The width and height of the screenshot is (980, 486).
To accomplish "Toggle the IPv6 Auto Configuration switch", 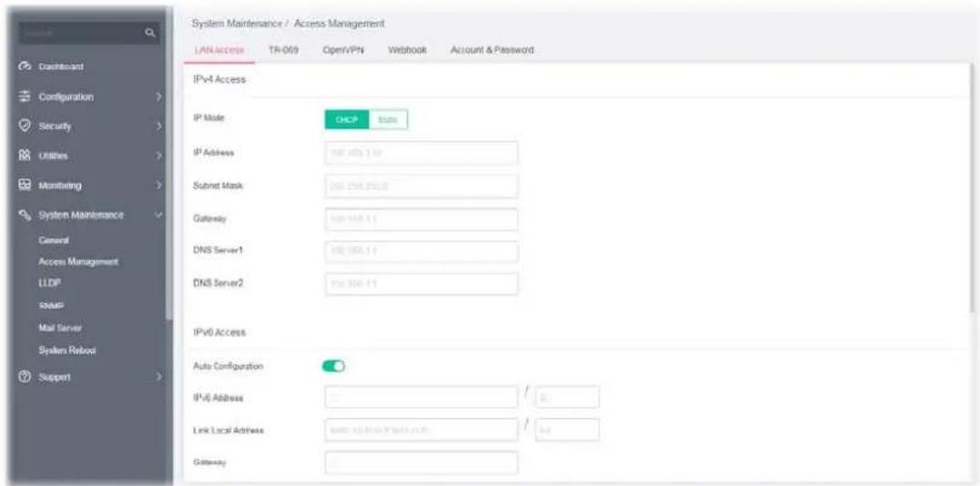I will point(334,366).
